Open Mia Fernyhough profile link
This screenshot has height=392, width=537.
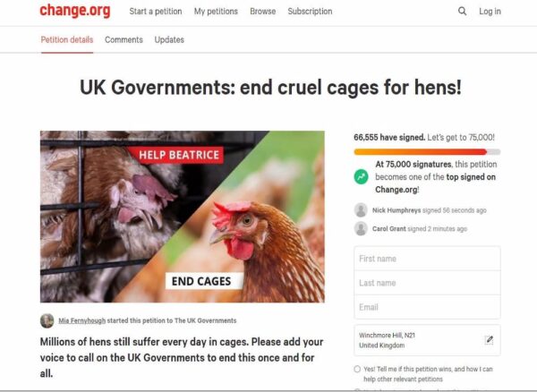81,320
